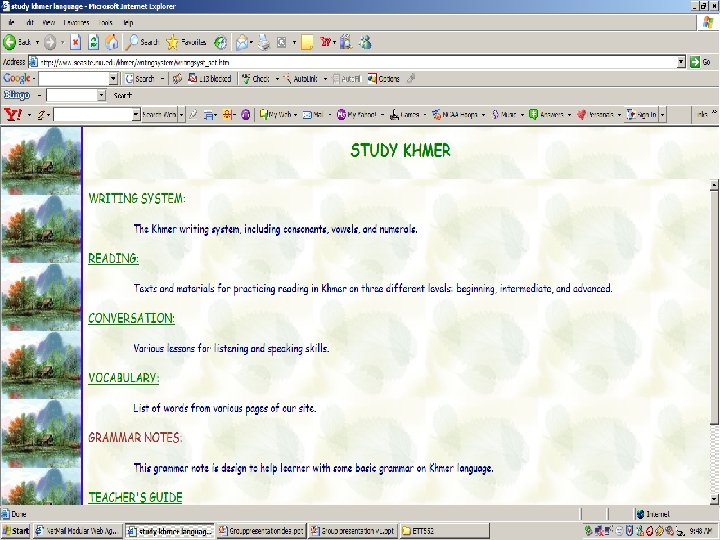The image size is (720, 540).
Task: Click the Yahoo! Y! logo
Action: (13, 114)
